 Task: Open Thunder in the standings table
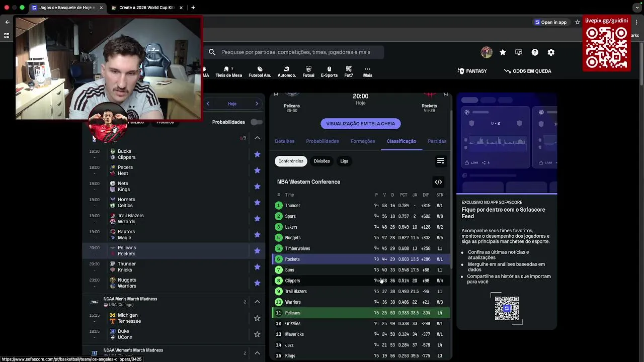pyautogui.click(x=361, y=206)
